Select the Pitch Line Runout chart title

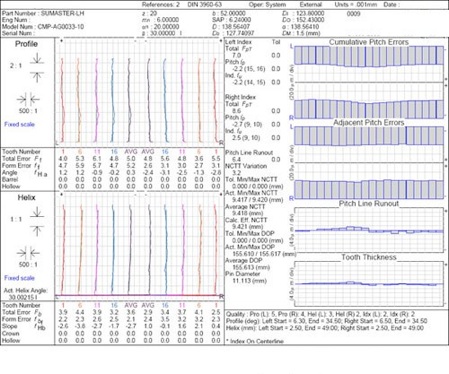tap(369, 203)
